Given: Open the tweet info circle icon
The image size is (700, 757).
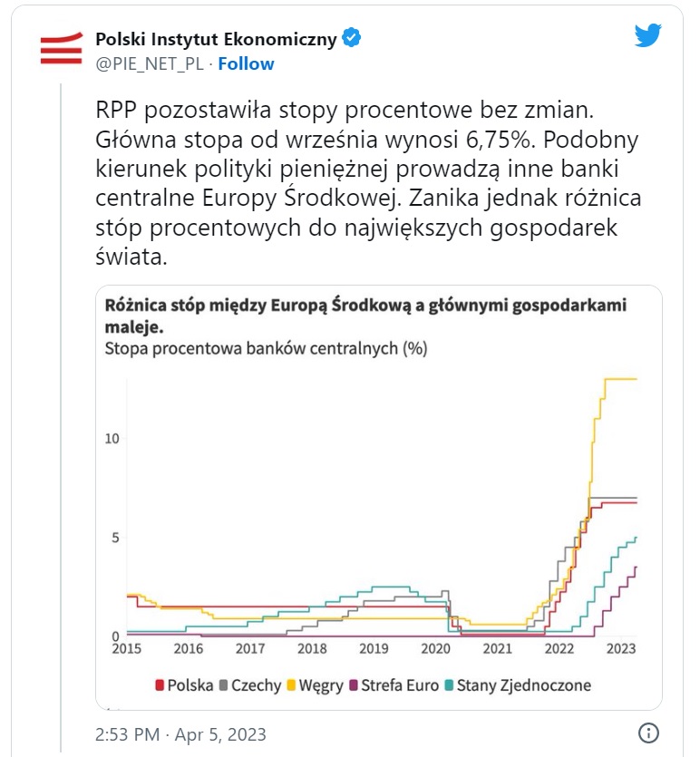Looking at the screenshot, I should coord(648,733).
